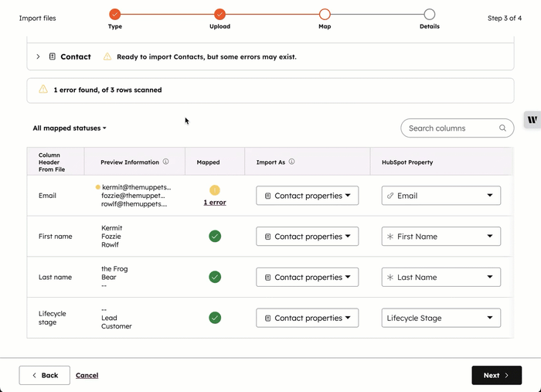The height and width of the screenshot is (392, 541).
Task: Open the Email HubSpot property dropdown
Action: click(x=441, y=196)
